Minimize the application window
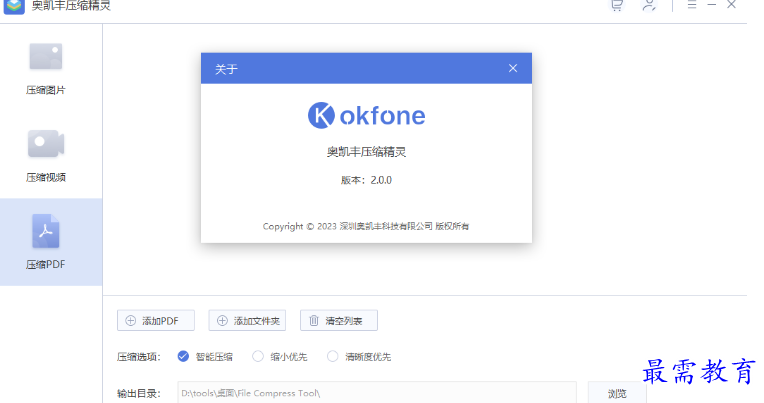The width and height of the screenshot is (764, 403). coord(712,5)
